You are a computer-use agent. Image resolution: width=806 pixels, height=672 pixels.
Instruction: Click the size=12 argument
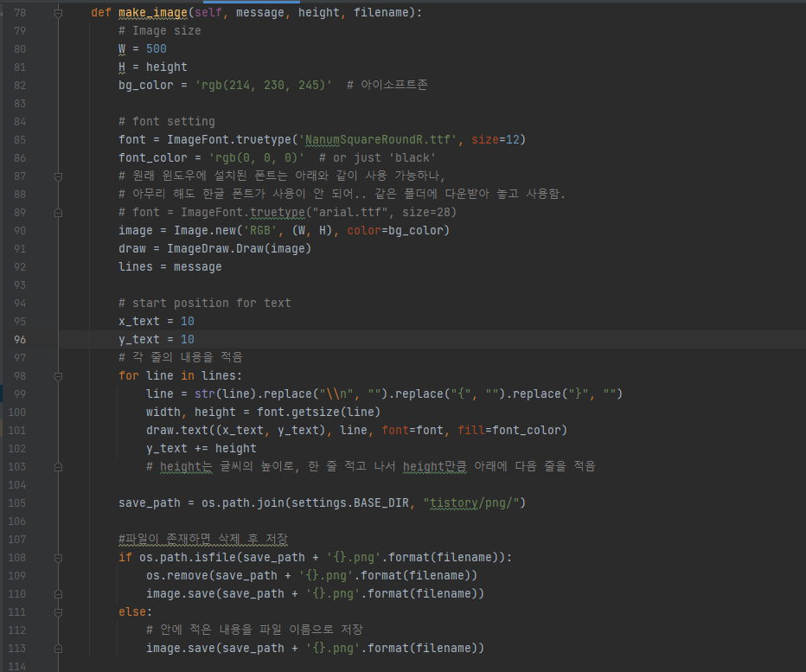pyautogui.click(x=496, y=140)
